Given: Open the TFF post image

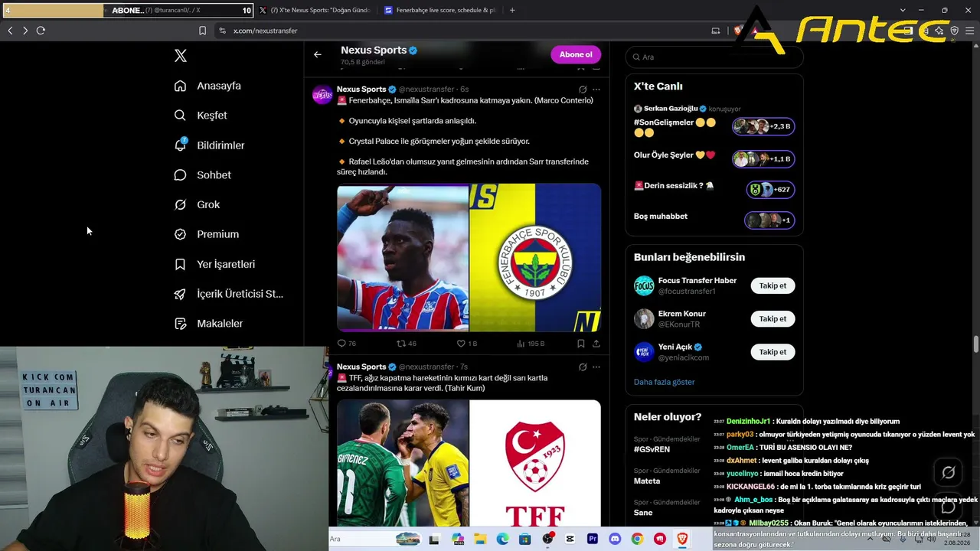Looking at the screenshot, I should [x=469, y=463].
